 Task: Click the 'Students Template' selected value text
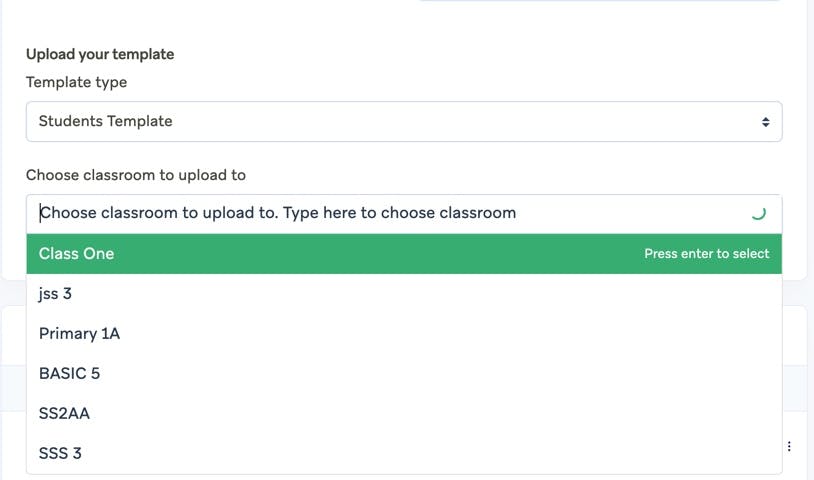point(105,122)
